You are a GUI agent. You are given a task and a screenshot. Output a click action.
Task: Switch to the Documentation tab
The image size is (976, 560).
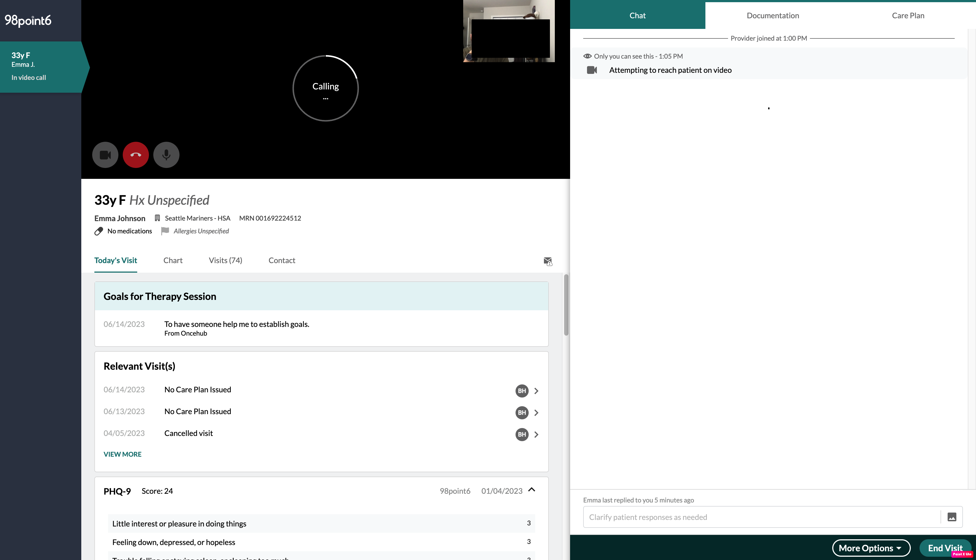coord(773,15)
